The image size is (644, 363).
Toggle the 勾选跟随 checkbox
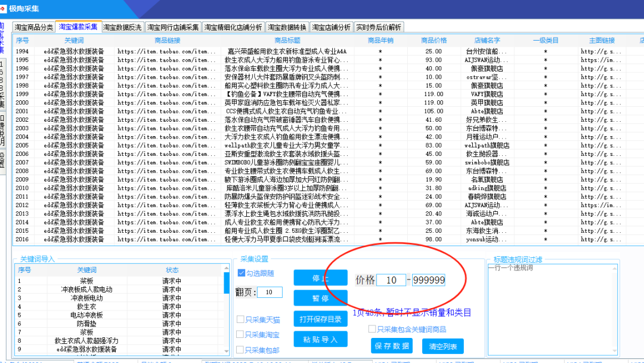241,273
